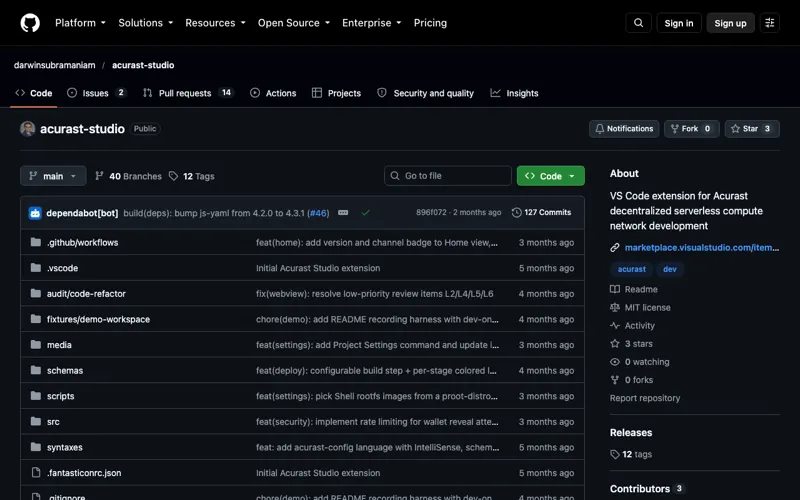Click the syntaxes folder icon

pos(36,447)
